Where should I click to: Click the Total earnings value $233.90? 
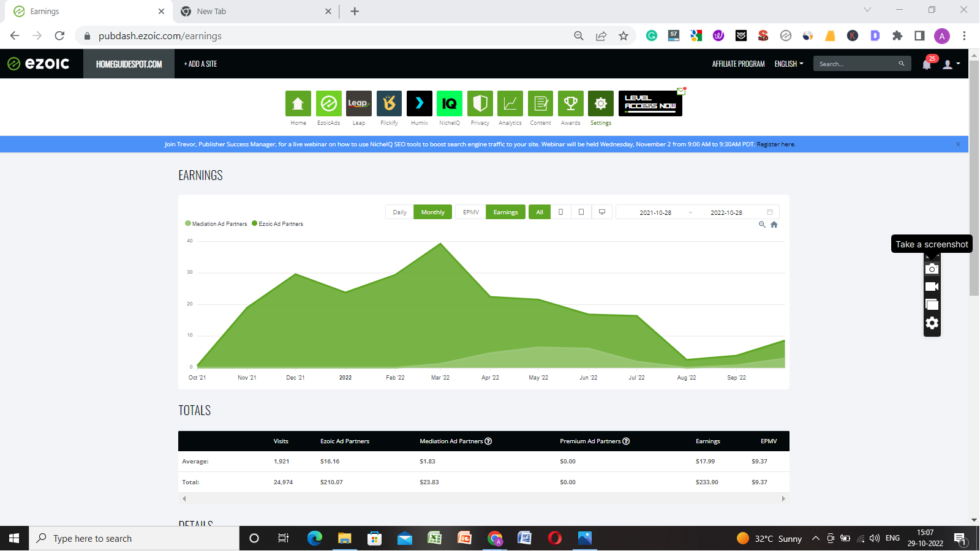tap(707, 482)
